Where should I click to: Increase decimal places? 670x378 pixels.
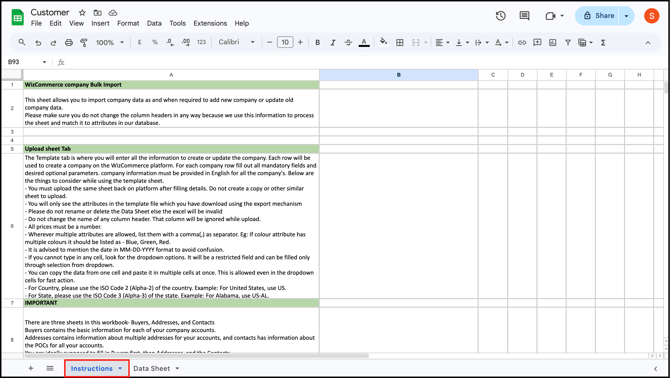point(186,42)
